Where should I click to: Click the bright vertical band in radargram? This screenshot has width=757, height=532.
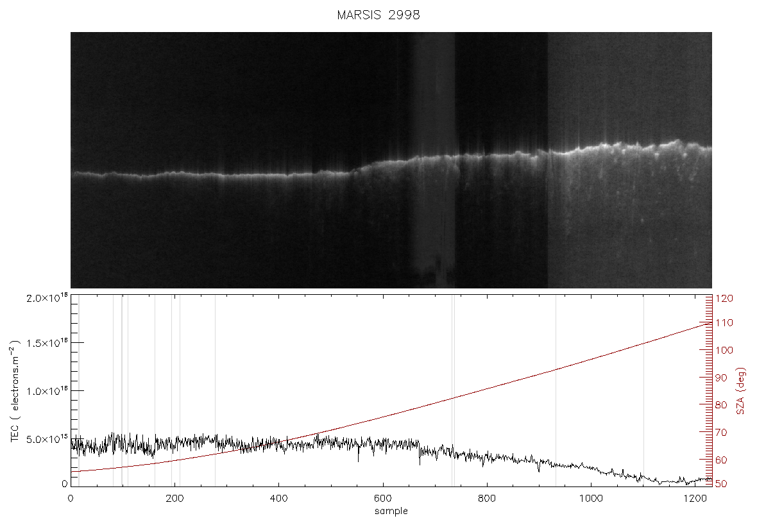click(434, 160)
